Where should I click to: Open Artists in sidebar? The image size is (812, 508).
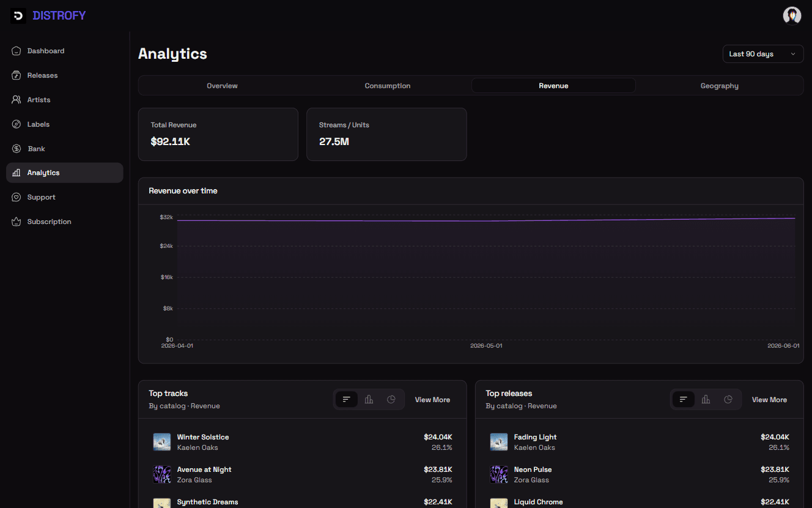pyautogui.click(x=64, y=100)
